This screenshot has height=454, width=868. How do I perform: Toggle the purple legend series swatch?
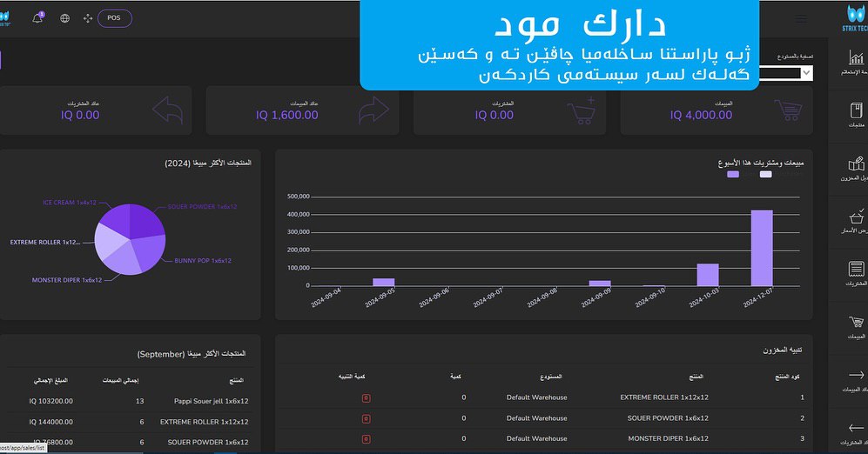coord(733,174)
